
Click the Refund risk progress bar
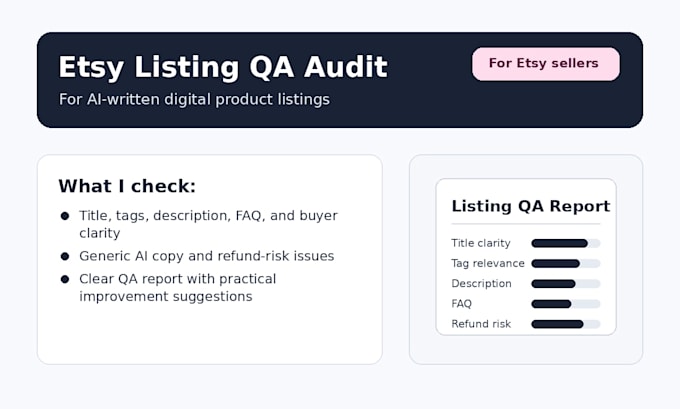pyautogui.click(x=566, y=324)
